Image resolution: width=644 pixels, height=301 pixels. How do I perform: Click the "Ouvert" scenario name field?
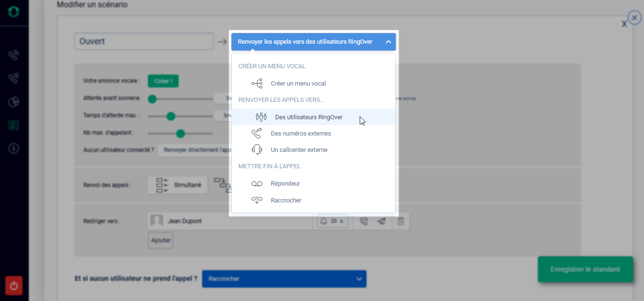tap(144, 41)
